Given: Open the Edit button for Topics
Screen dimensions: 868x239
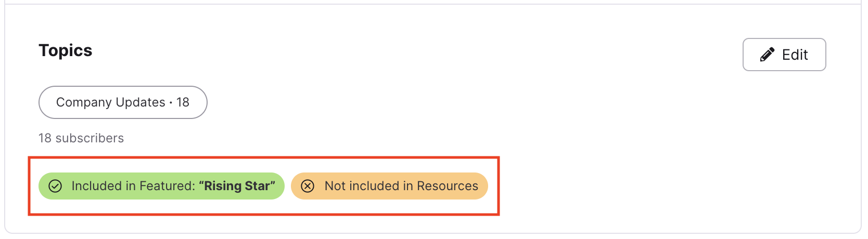Looking at the screenshot, I should pyautogui.click(x=784, y=55).
